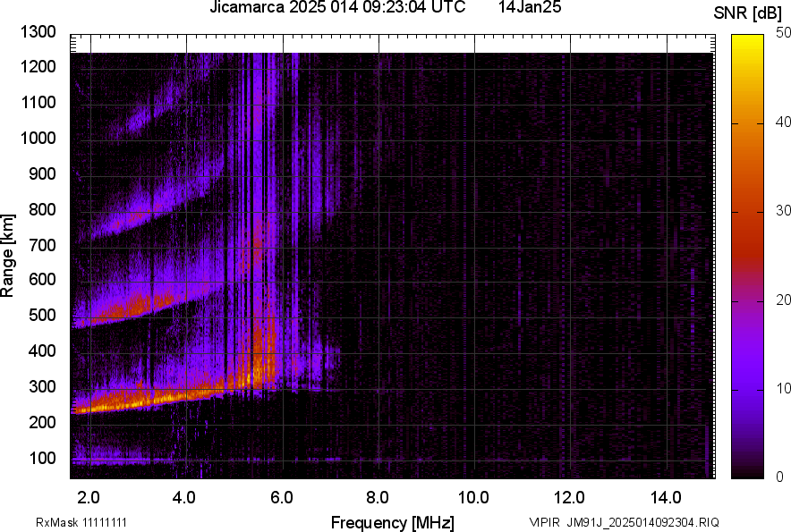Click the colorbar tick label '0'
Image resolution: width=791 pixels, height=532 pixels.
point(780,477)
